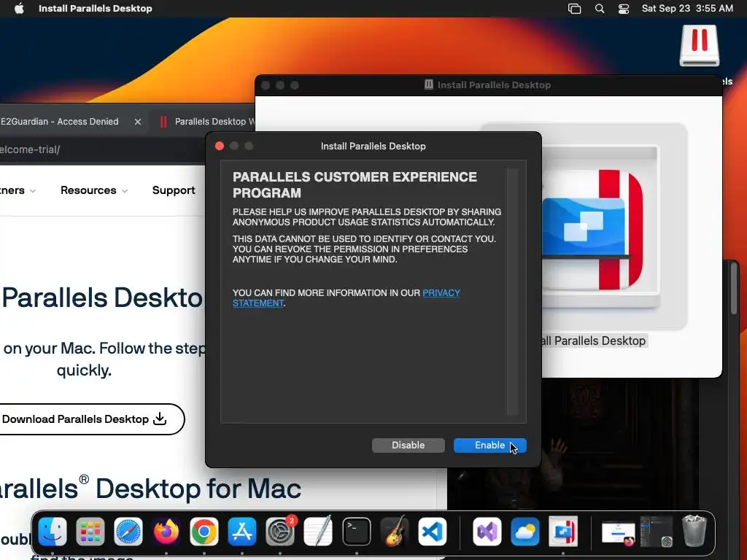
Task: Select the Parallels drive icon on desktop
Action: click(700, 46)
